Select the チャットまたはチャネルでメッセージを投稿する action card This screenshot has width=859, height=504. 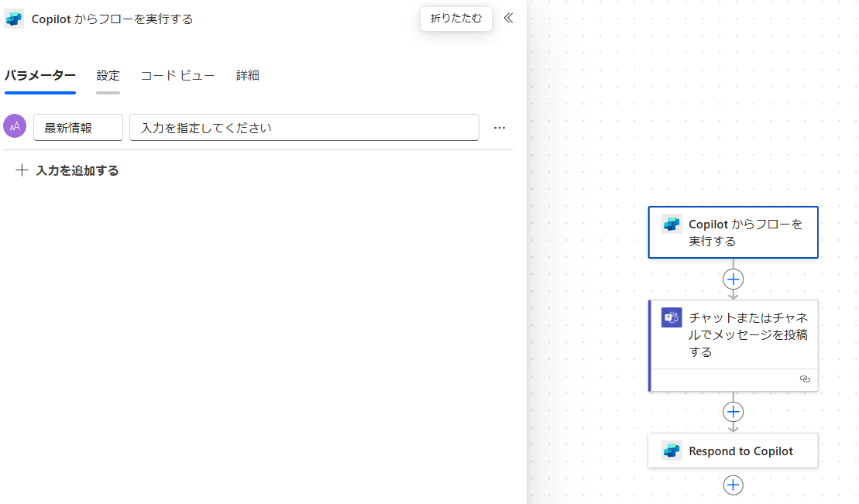pyautogui.click(x=733, y=346)
